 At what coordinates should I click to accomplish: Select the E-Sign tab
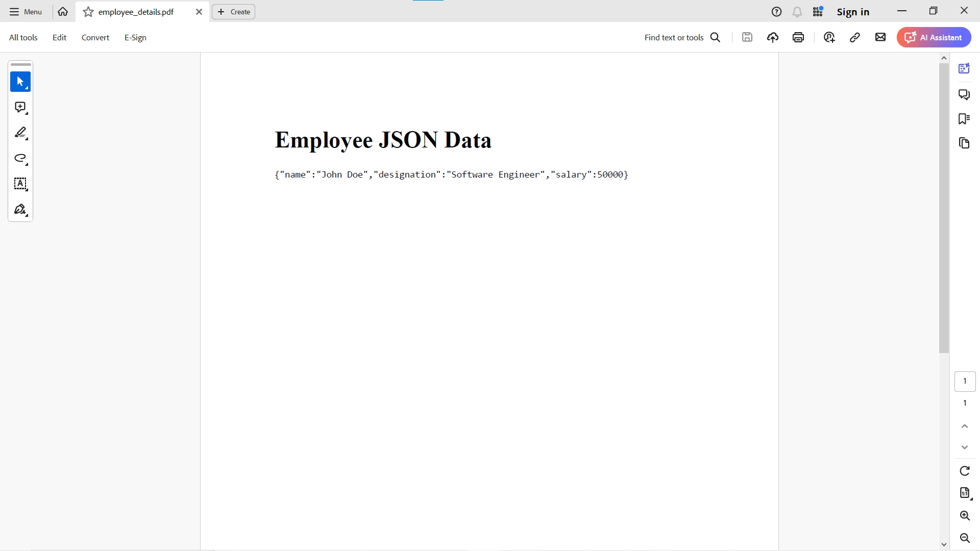tap(135, 37)
